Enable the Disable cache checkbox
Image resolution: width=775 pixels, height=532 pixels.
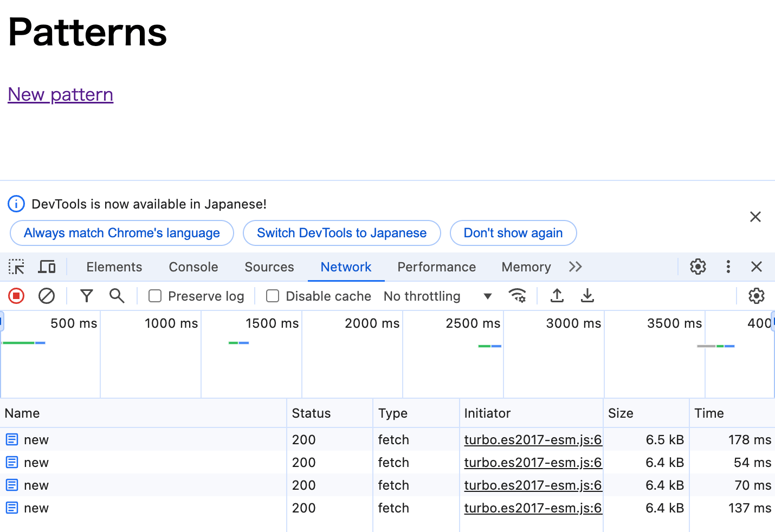[273, 296]
